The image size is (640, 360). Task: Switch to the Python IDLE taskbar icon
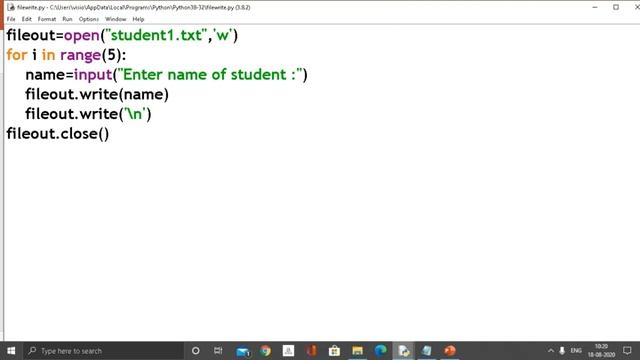(403, 351)
